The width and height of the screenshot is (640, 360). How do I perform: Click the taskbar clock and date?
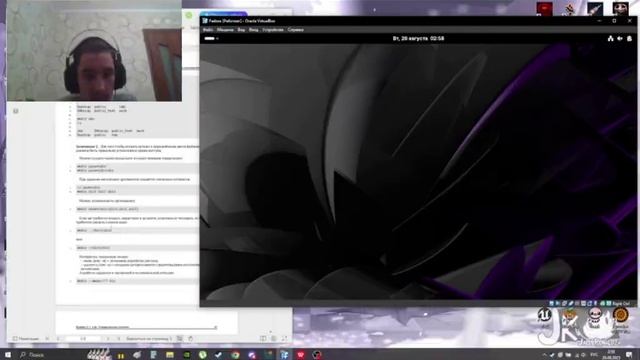[x=611, y=354]
